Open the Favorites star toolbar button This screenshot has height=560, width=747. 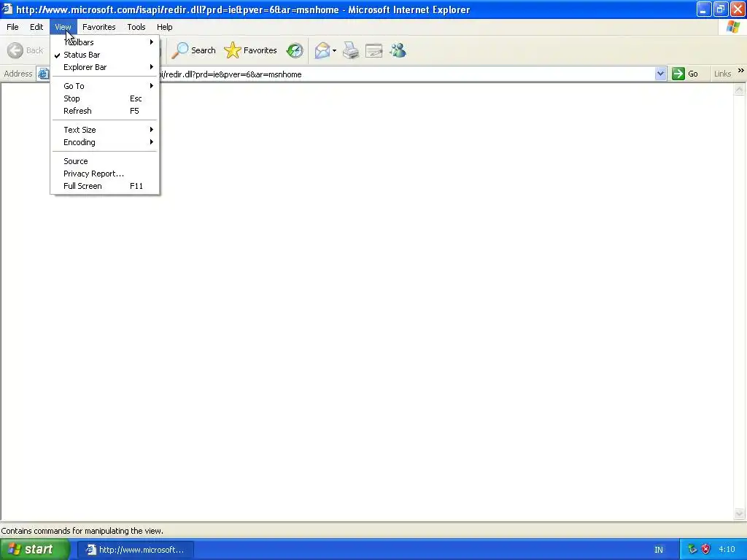(251, 50)
